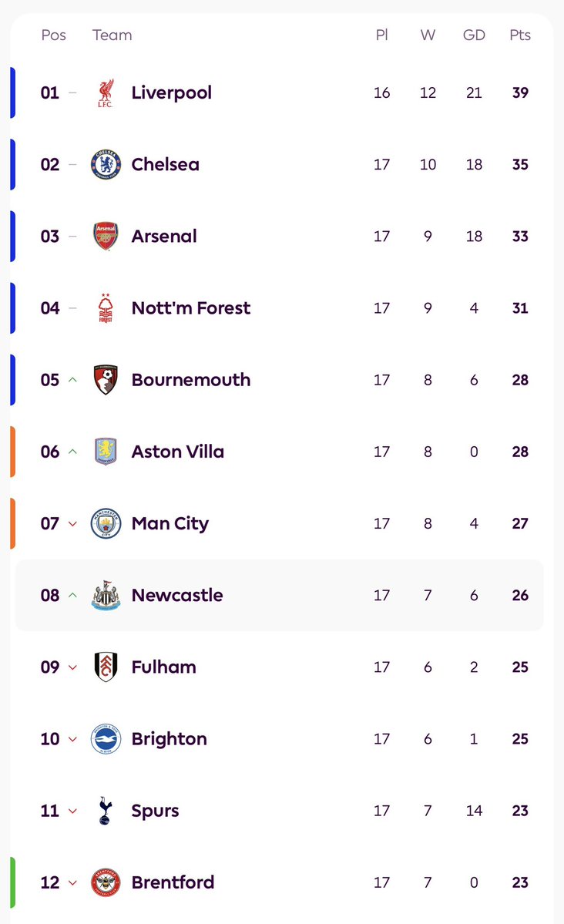Click the Pts column header
The width and height of the screenshot is (564, 924).
pyautogui.click(x=520, y=35)
